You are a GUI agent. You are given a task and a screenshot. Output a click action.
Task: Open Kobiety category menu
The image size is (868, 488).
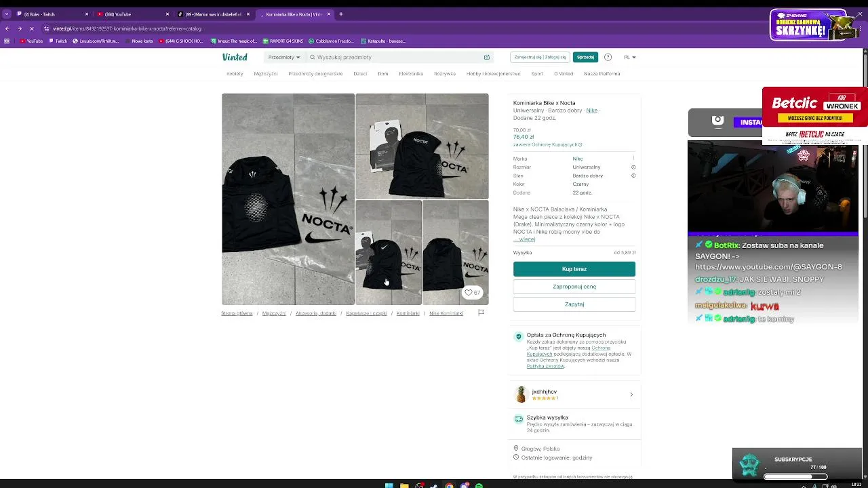point(235,73)
